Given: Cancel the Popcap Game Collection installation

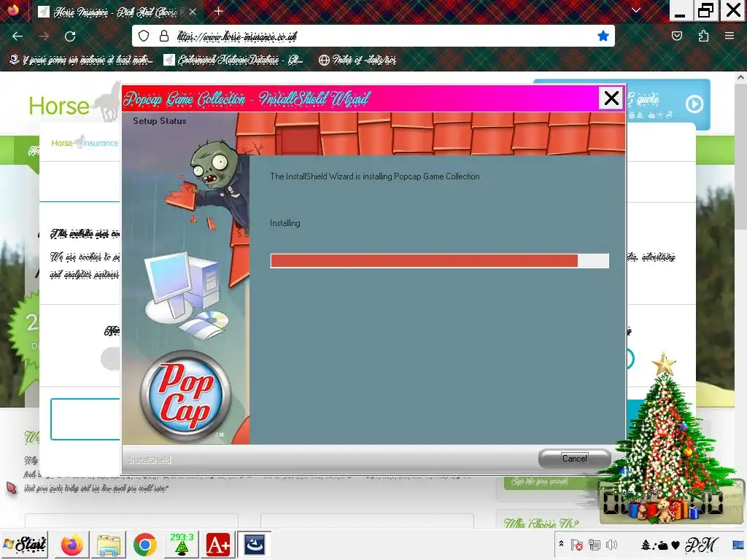Looking at the screenshot, I should pos(575,458).
